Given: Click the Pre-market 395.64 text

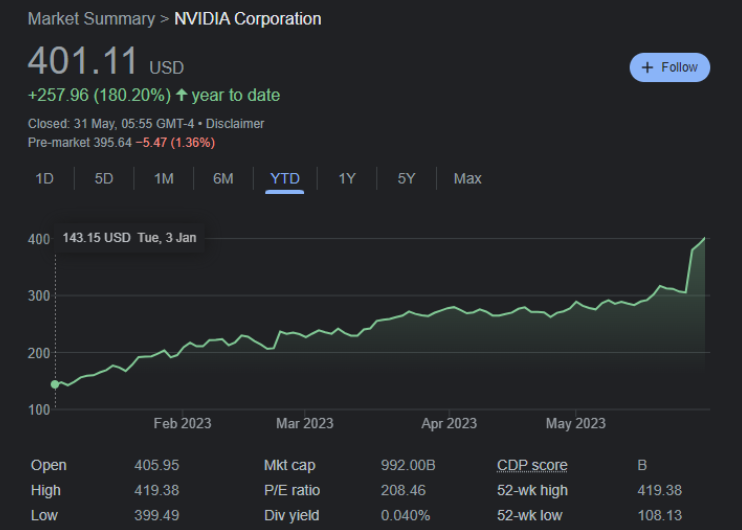Looking at the screenshot, I should pyautogui.click(x=80, y=142).
